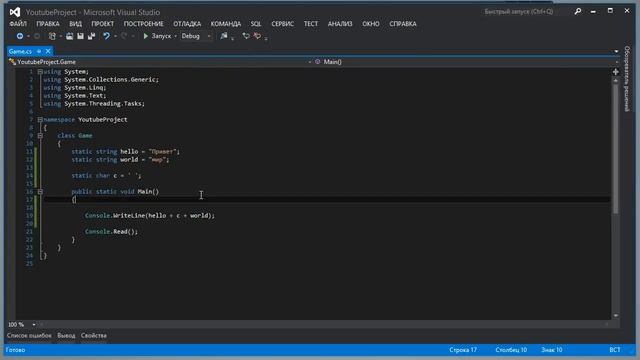Collapse the Main() method block

point(40,191)
